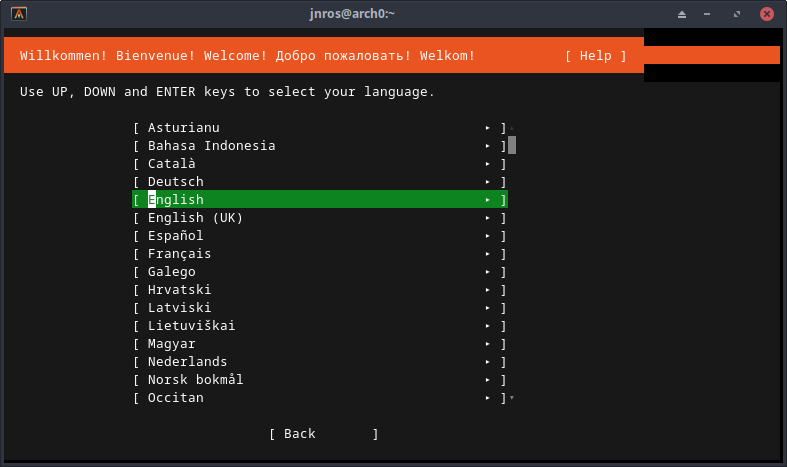Click the terminal app icon in title bar
This screenshot has height=467, width=787.
pos(19,14)
